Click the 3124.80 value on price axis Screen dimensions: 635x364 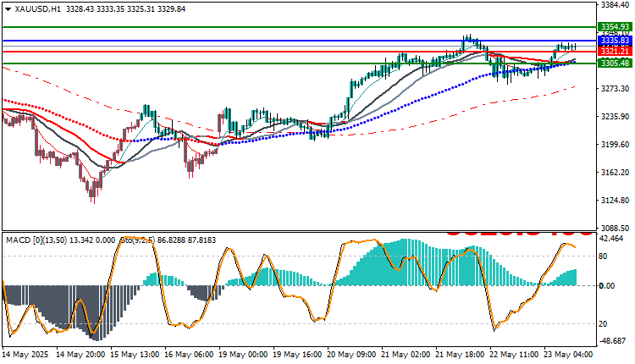pos(616,200)
